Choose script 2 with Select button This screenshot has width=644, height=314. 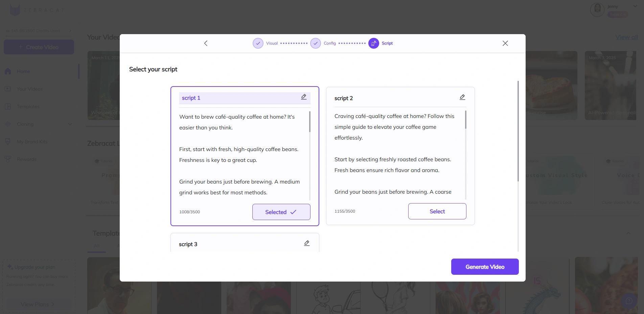point(437,211)
